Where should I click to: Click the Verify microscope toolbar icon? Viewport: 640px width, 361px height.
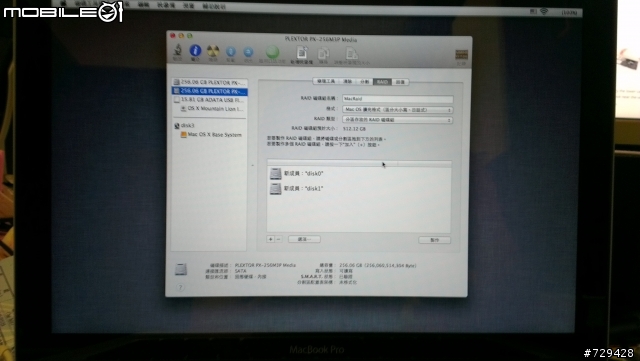pyautogui.click(x=178, y=50)
